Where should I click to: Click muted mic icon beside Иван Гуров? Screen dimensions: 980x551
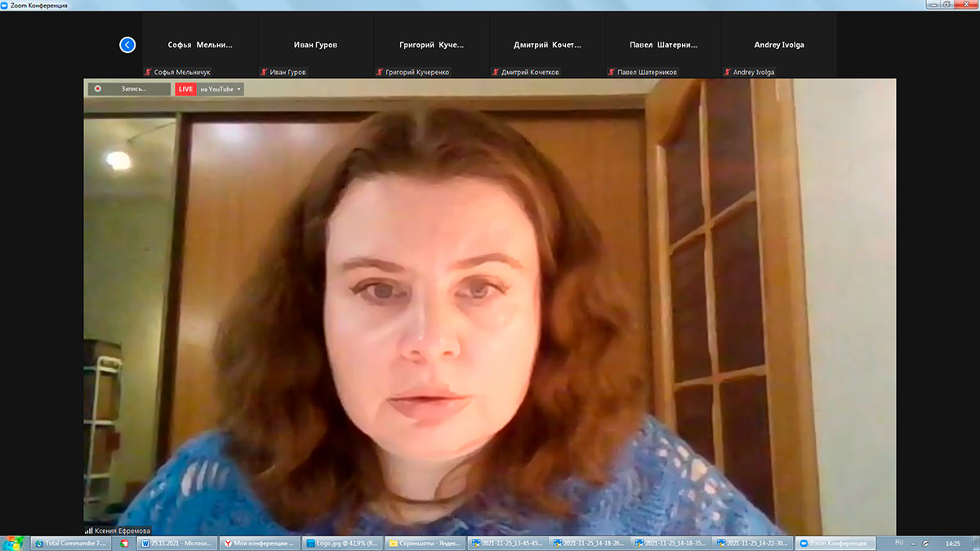coord(264,72)
